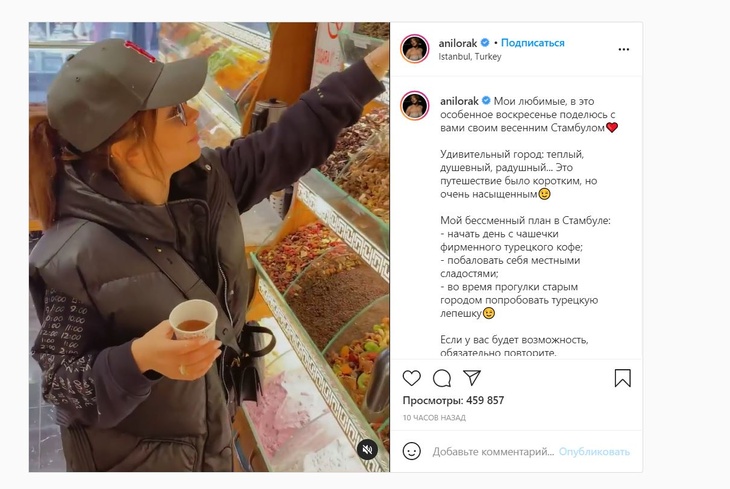Click the video to play or pause
730x489 pixels.
(209, 247)
